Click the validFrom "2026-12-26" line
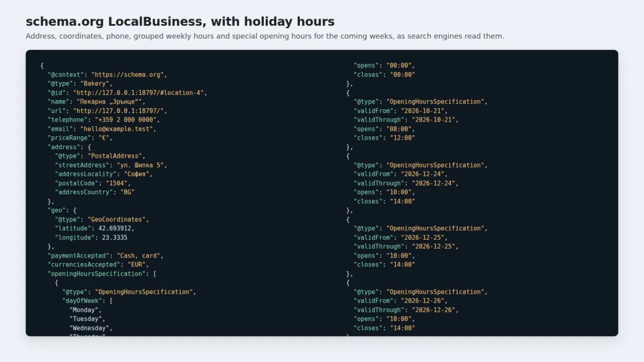Image resolution: width=644 pixels, height=362 pixels. (401, 301)
